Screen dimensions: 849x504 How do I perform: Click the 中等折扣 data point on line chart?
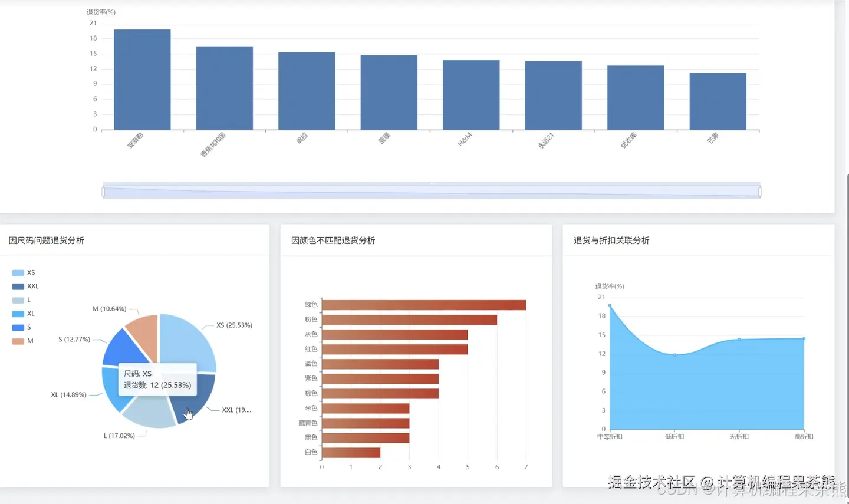pyautogui.click(x=610, y=305)
